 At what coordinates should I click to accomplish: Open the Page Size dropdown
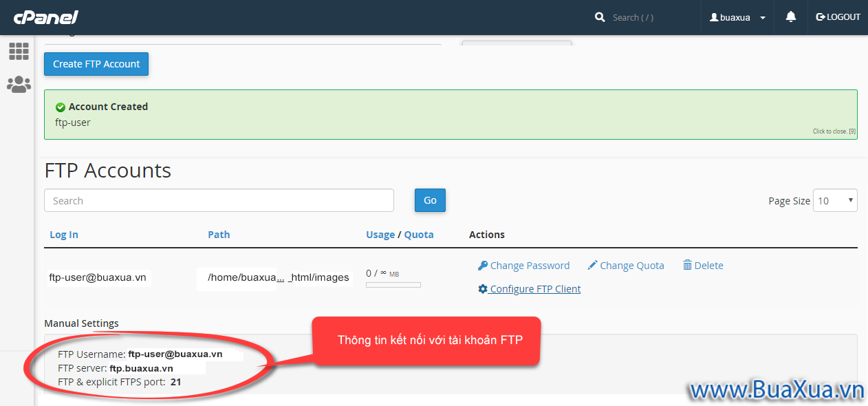[835, 200]
